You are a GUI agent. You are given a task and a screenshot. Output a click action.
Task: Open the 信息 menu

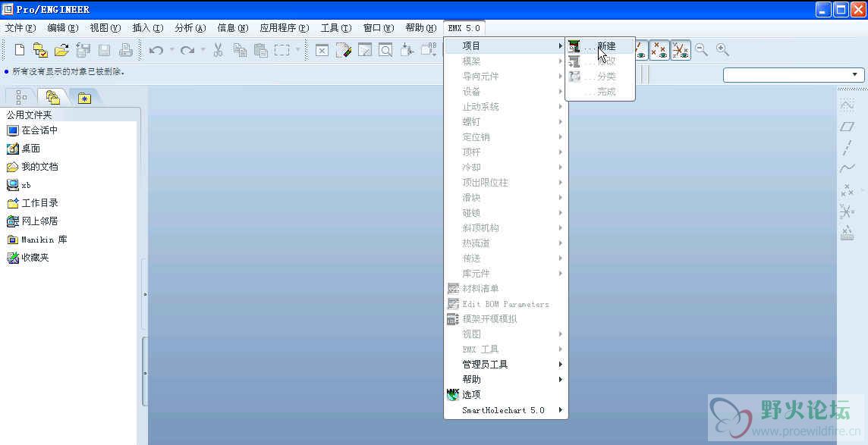pos(233,27)
